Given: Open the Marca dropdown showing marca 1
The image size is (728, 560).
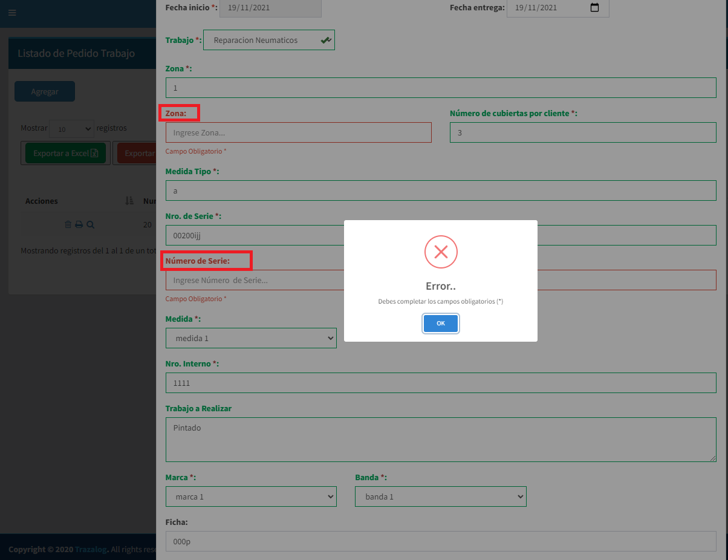Looking at the screenshot, I should tap(251, 496).
